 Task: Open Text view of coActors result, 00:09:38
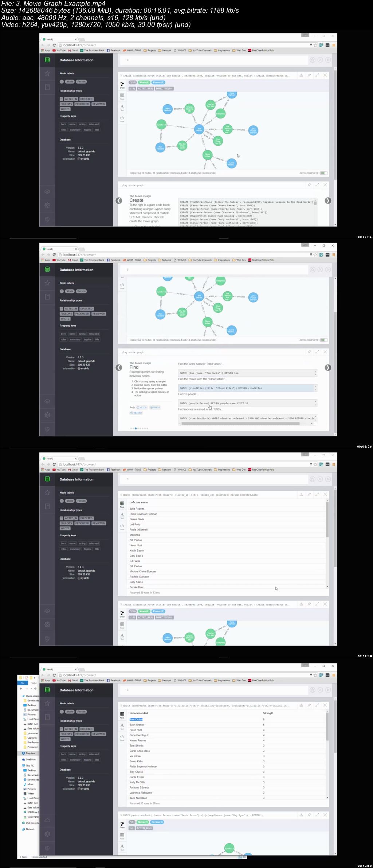pos(122,515)
